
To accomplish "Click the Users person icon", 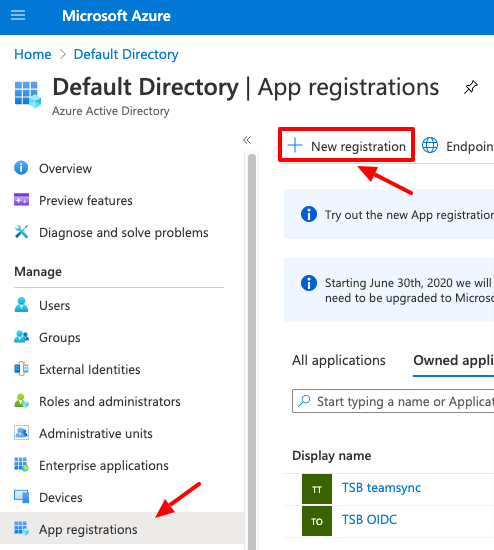I will pyautogui.click(x=21, y=304).
